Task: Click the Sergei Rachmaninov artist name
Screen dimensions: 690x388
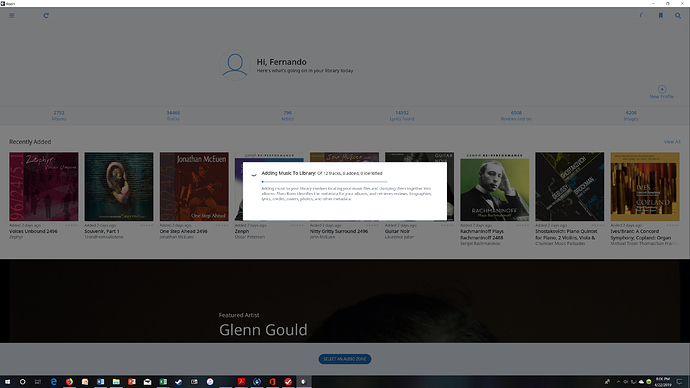Action: tap(480, 243)
